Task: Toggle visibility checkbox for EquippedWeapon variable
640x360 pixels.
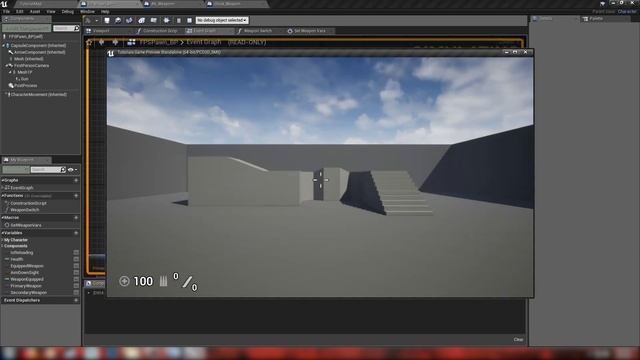Action: [x=76, y=266]
